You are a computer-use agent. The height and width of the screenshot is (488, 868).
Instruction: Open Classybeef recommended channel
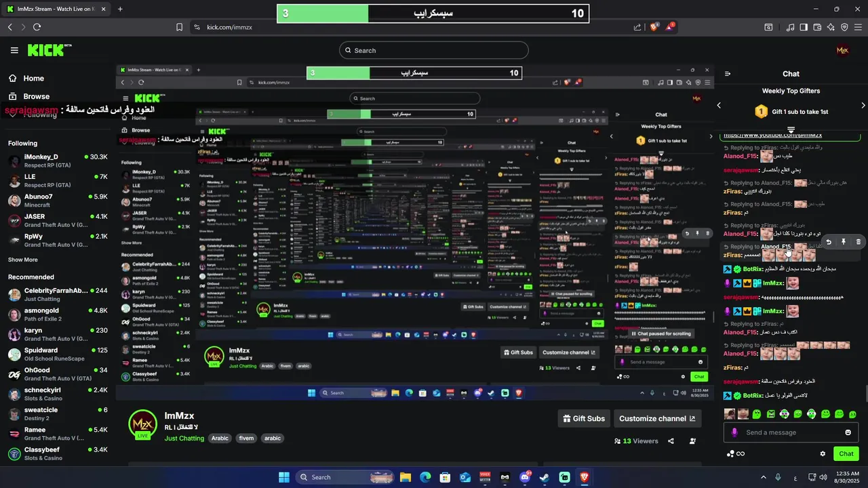click(58, 453)
